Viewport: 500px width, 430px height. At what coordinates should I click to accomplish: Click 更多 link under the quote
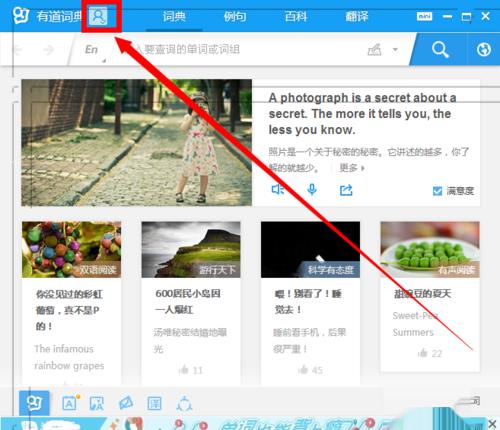pos(352,168)
